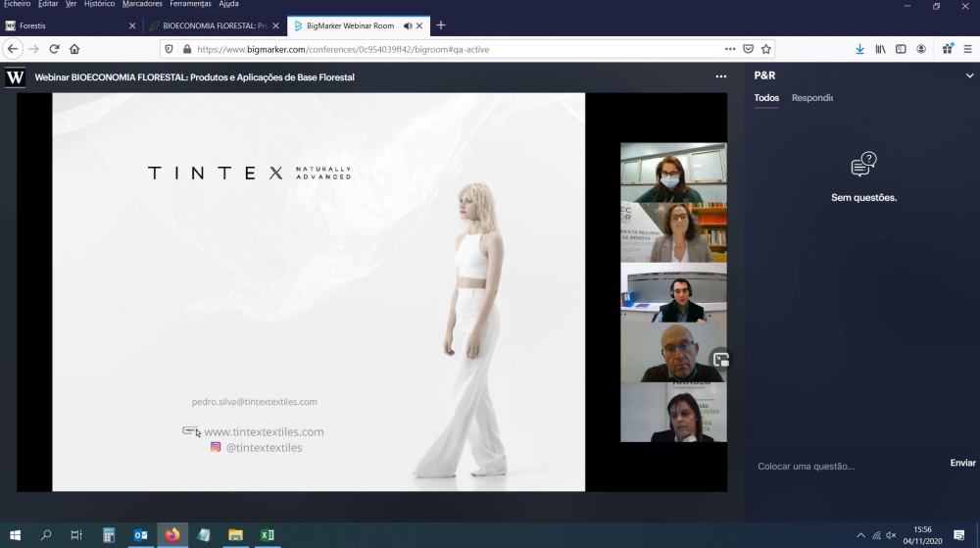Open page actions three-dot menu
Image resolution: width=980 pixels, height=548 pixels.
pos(730,49)
